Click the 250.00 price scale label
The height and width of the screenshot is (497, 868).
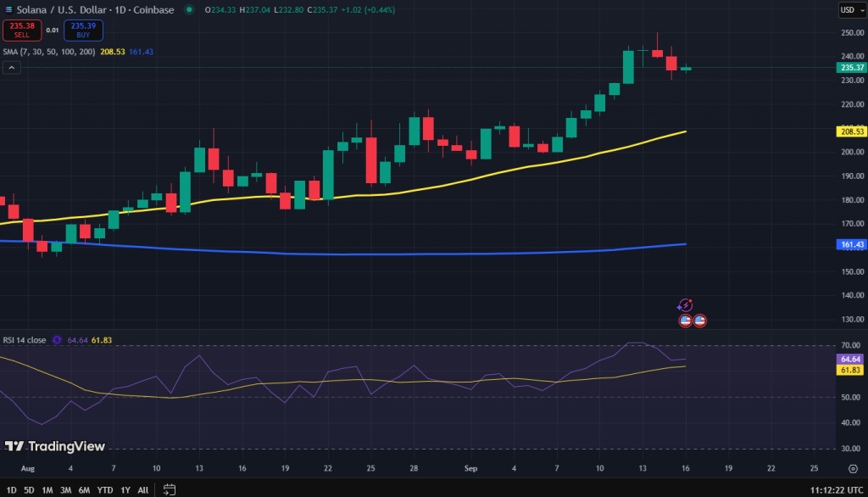(853, 33)
